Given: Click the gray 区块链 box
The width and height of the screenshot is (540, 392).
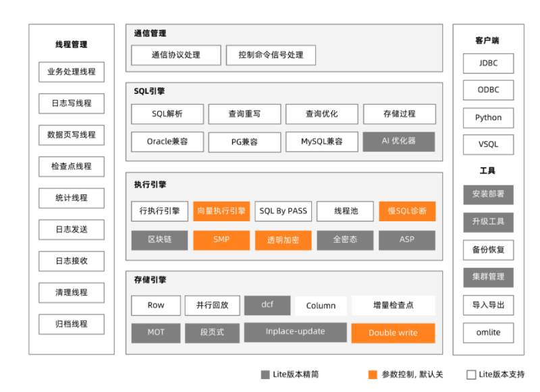Looking at the screenshot, I should click(159, 240).
